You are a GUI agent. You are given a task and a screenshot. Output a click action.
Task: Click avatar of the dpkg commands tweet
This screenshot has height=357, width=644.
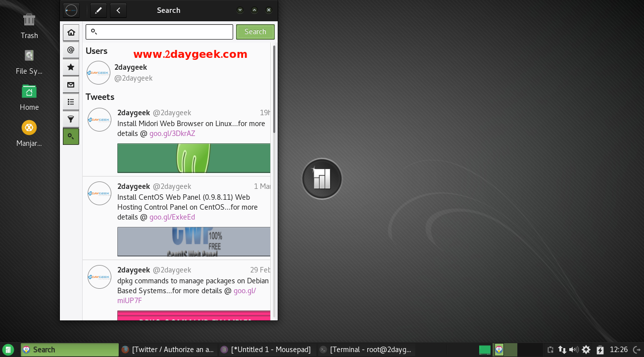99,277
